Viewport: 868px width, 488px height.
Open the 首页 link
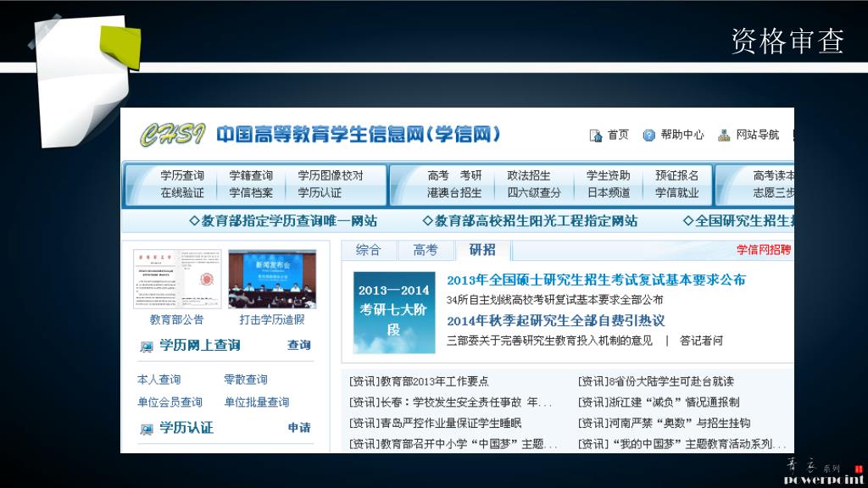618,135
